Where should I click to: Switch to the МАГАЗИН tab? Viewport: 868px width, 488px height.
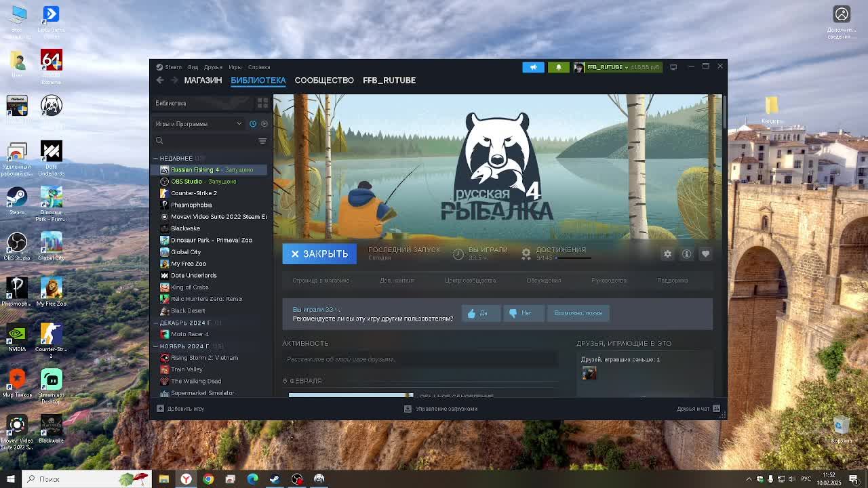tap(203, 80)
